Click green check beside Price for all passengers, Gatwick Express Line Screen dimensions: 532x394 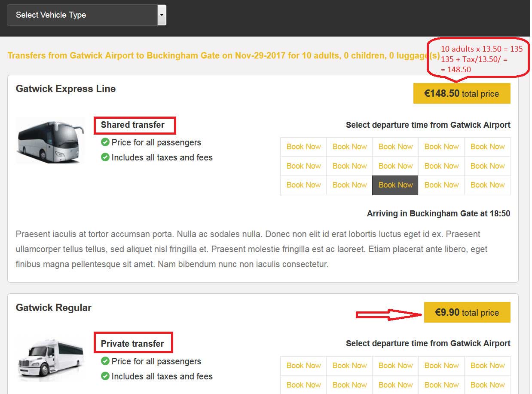pyautogui.click(x=105, y=142)
